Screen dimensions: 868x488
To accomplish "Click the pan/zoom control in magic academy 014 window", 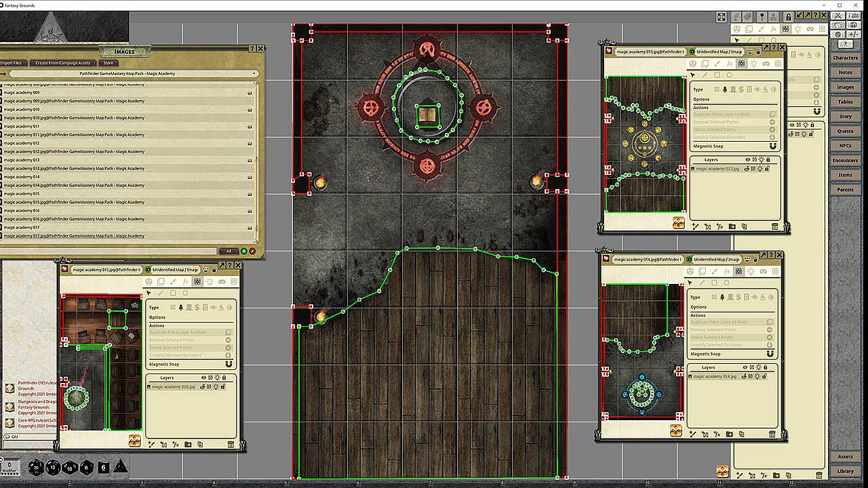I will tap(676, 430).
